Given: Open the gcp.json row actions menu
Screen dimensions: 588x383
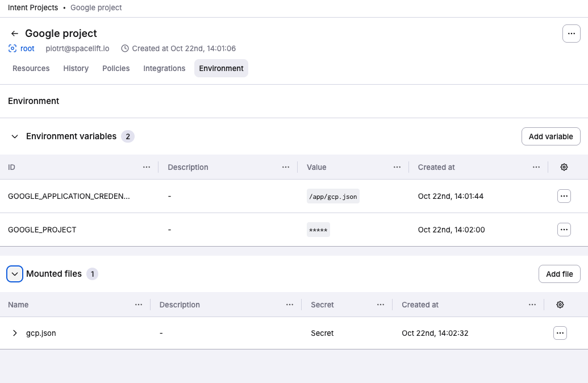Looking at the screenshot, I should (560, 333).
